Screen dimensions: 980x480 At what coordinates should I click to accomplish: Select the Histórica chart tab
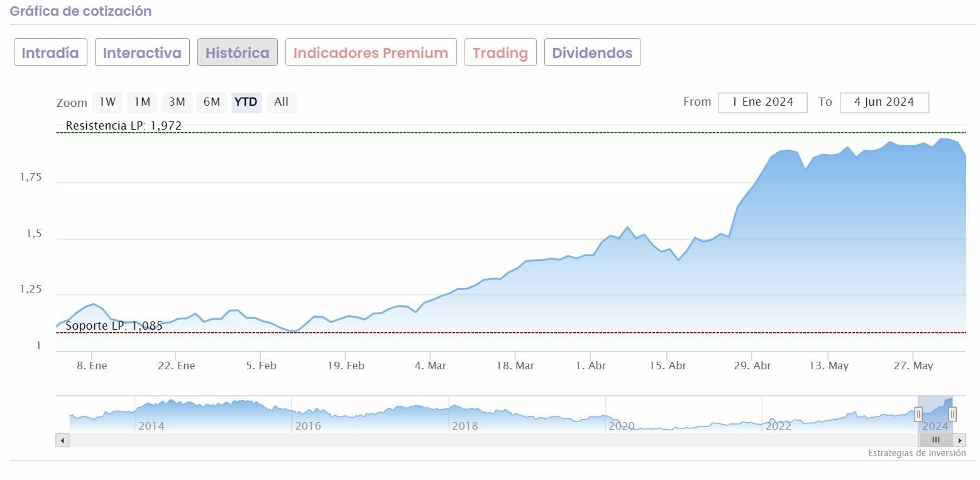[x=238, y=53]
